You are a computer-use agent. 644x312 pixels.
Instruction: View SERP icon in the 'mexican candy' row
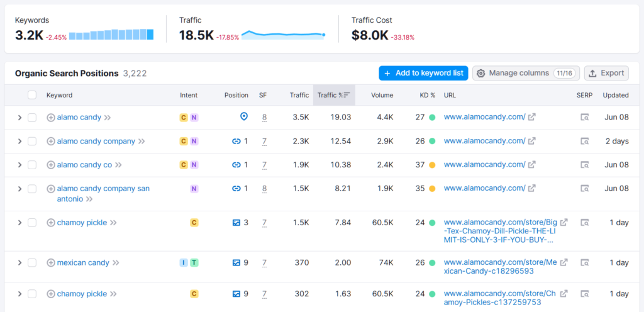[x=584, y=263]
